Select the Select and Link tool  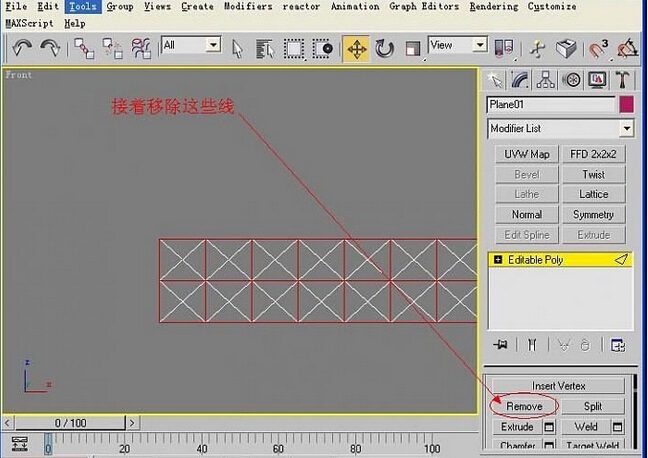pos(84,49)
